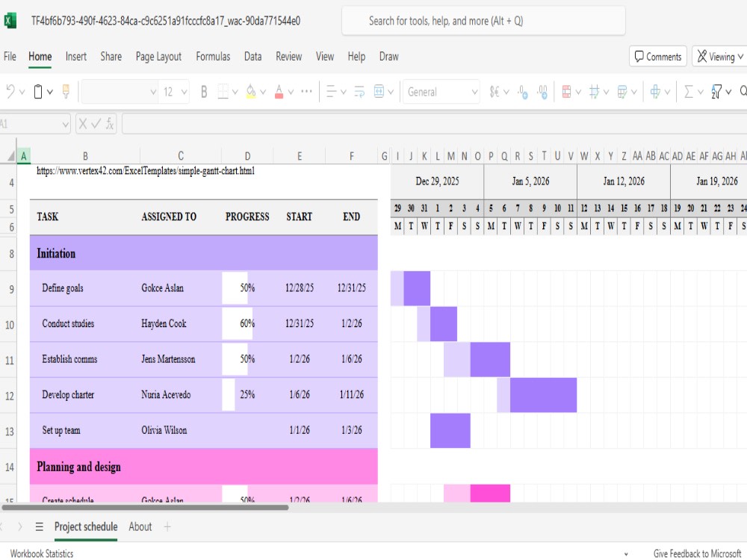Click Format as Table icon
747x560 pixels.
point(622,91)
